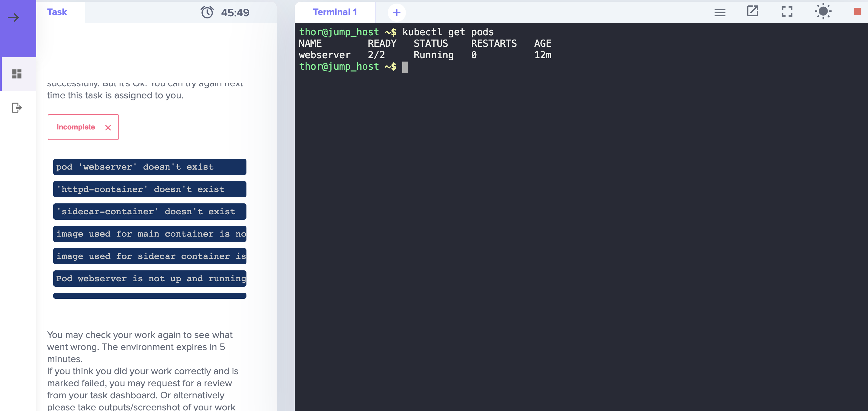Click the countdown timer clock icon
Viewport: 868px width, 411px height.
(207, 12)
